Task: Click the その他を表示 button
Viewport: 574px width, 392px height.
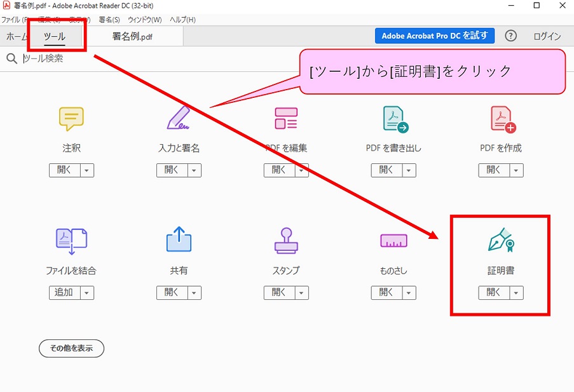Action: click(x=71, y=348)
